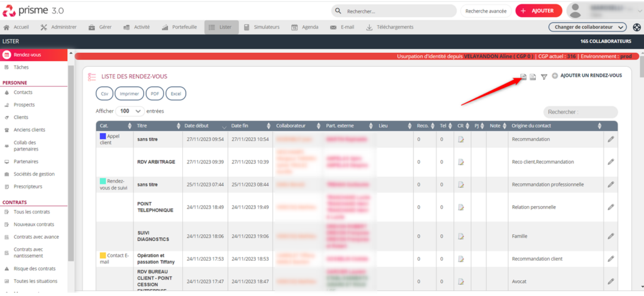Open the CR note icon for RDV ARBITRAGE

click(x=460, y=162)
